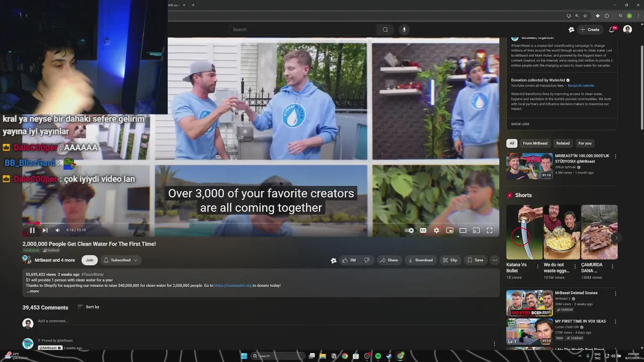644x362 pixels.
Task: Switch to theater mode icon
Action: pyautogui.click(x=463, y=230)
